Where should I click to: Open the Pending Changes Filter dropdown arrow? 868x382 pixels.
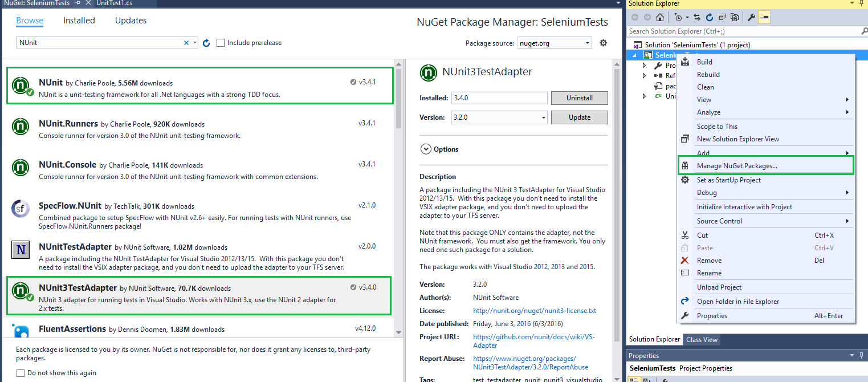click(x=687, y=17)
